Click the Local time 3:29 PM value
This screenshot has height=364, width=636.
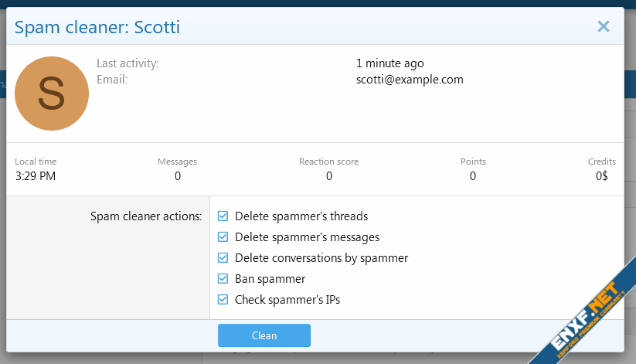click(35, 176)
